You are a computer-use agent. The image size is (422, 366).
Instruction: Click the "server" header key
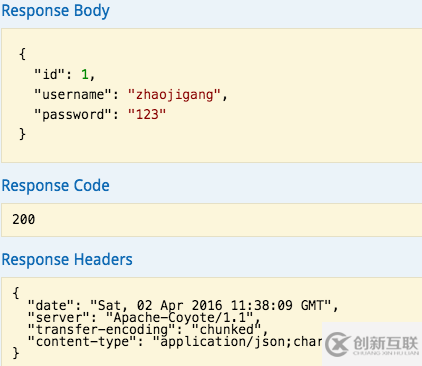click(x=59, y=317)
